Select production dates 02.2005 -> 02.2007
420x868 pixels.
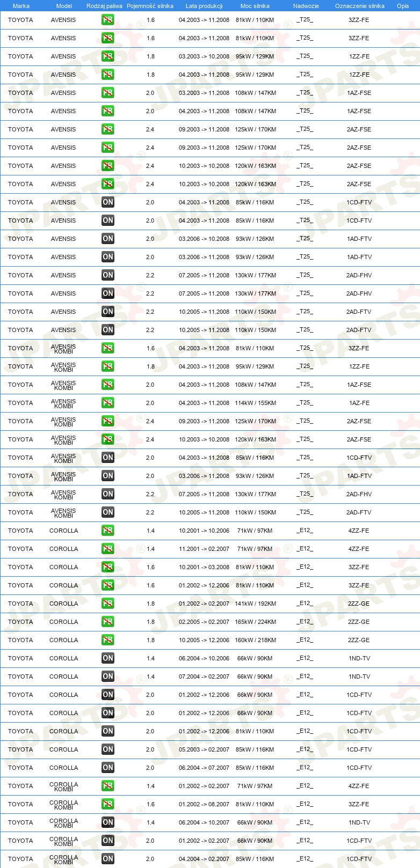click(204, 622)
